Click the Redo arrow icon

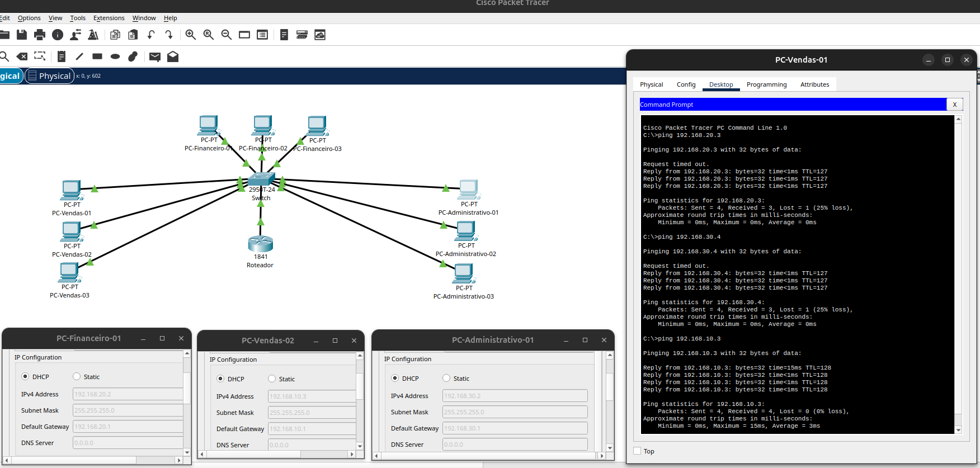169,35
